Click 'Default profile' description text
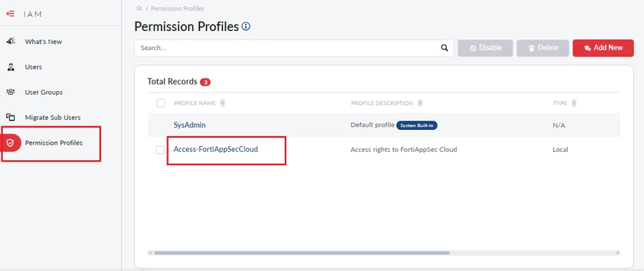Screen dimensions: 644x271 point(372,125)
